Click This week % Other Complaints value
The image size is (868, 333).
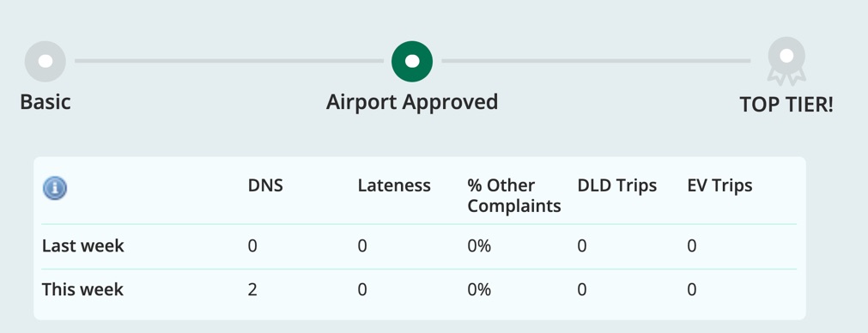(479, 290)
